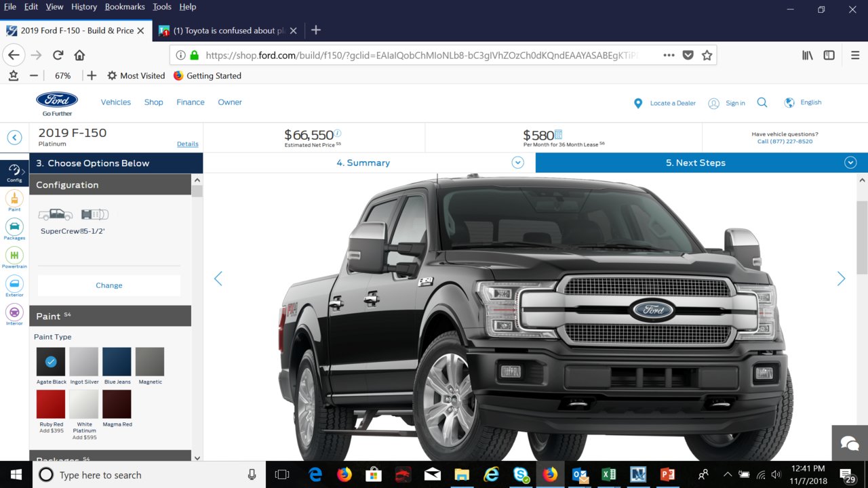
Task: Open the Config section icon in sidebar
Action: 14,173
